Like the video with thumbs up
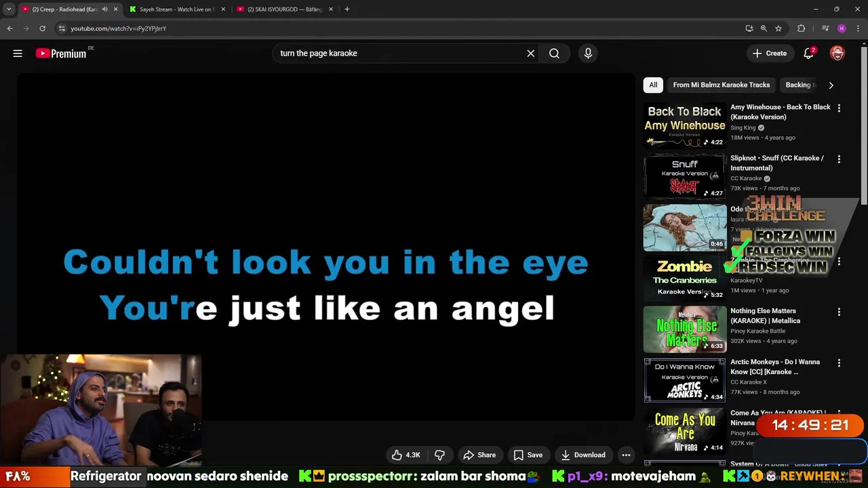The width and height of the screenshot is (868, 488). point(406,455)
